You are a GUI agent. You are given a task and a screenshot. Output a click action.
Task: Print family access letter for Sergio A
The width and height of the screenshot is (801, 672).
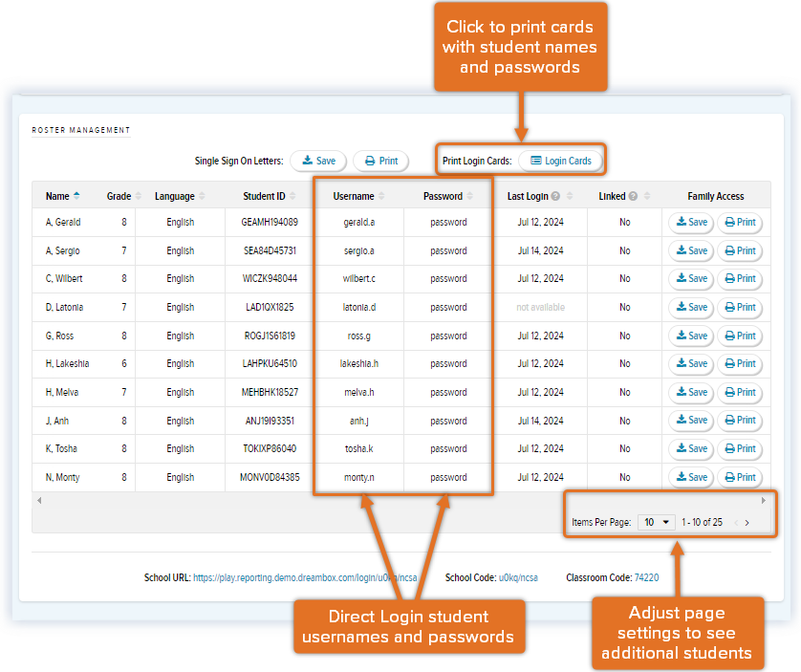coord(740,250)
